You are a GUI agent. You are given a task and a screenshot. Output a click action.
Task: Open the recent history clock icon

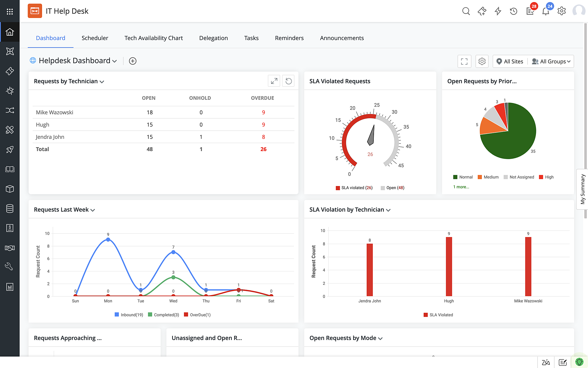513,11
